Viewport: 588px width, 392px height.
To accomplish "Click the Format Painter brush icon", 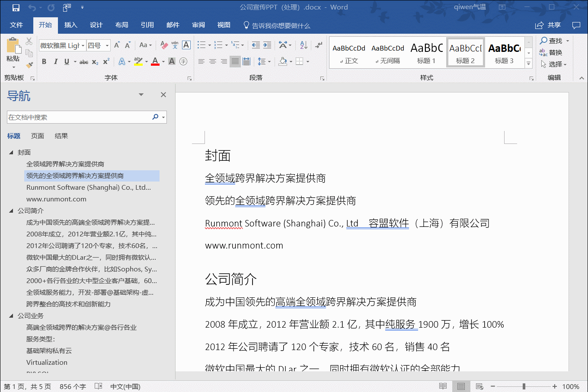I will pos(29,65).
